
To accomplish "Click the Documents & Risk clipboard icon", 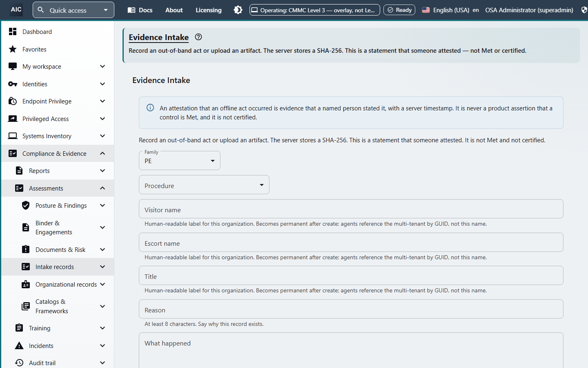I will click(26, 249).
